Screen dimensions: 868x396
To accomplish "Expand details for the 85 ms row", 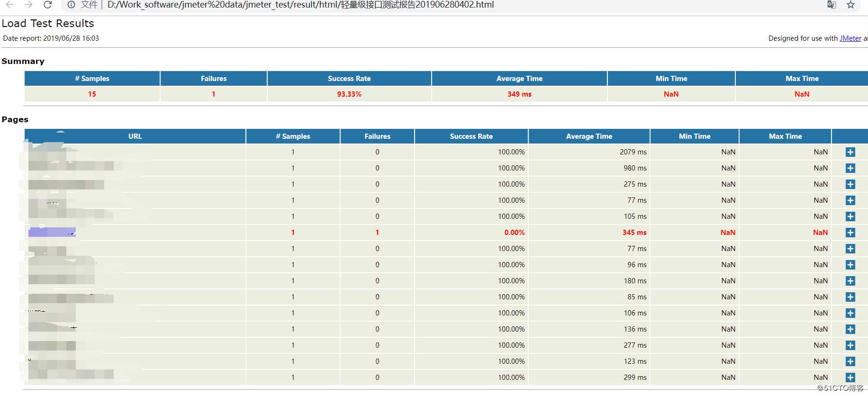I will [850, 297].
